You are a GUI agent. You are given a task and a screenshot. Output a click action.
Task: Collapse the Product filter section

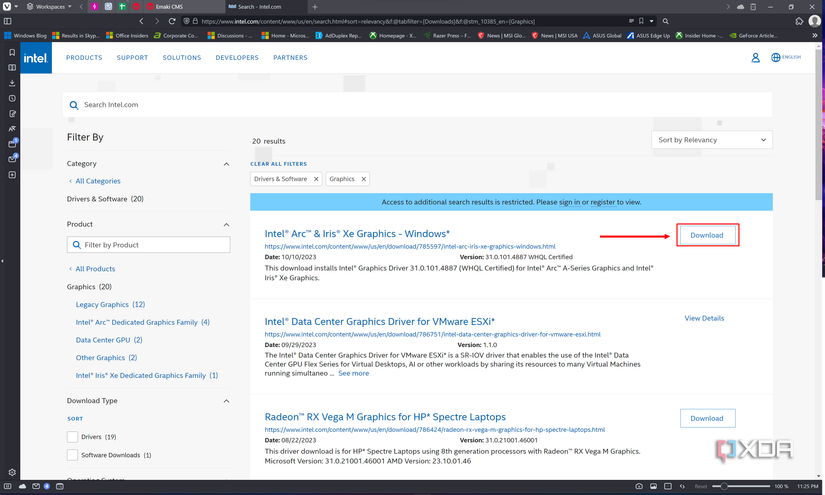[x=226, y=225]
